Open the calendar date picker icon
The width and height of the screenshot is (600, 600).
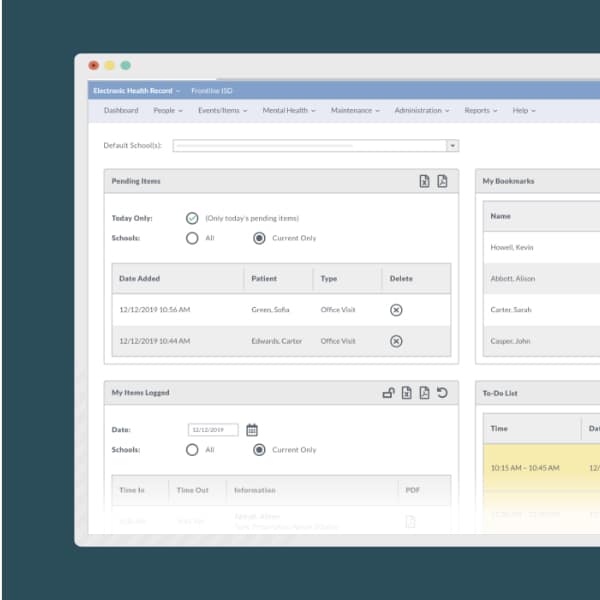(x=252, y=430)
